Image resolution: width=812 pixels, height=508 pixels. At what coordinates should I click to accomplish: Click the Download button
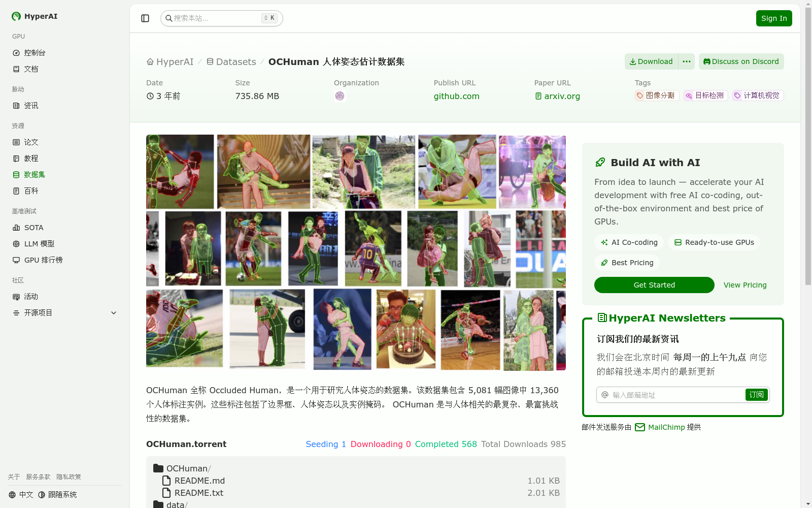pos(651,61)
